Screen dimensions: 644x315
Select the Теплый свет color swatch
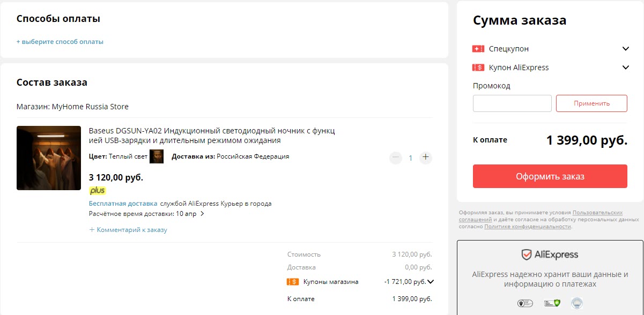(156, 156)
